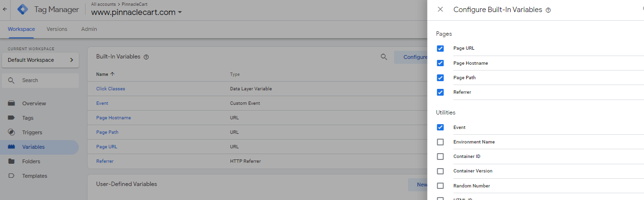This screenshot has width=644, height=200.
Task: Open the Referrer variable link in table
Action: click(x=105, y=161)
